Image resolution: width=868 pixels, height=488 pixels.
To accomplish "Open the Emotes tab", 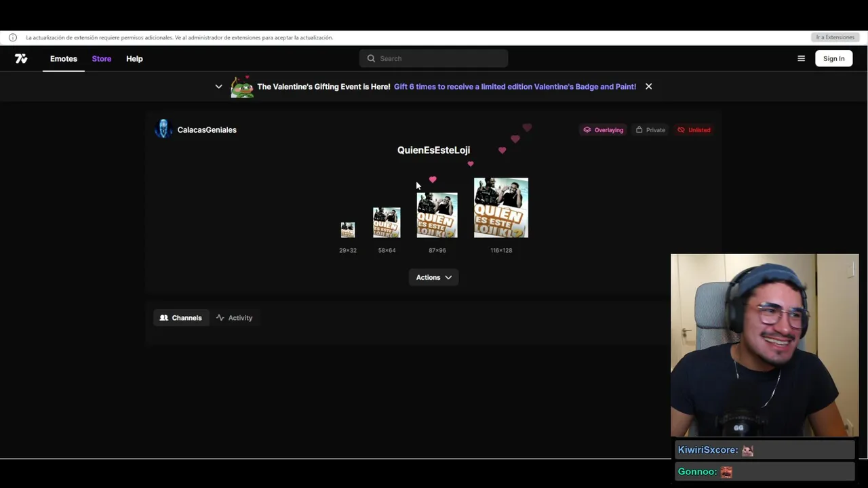I will click(x=64, y=59).
